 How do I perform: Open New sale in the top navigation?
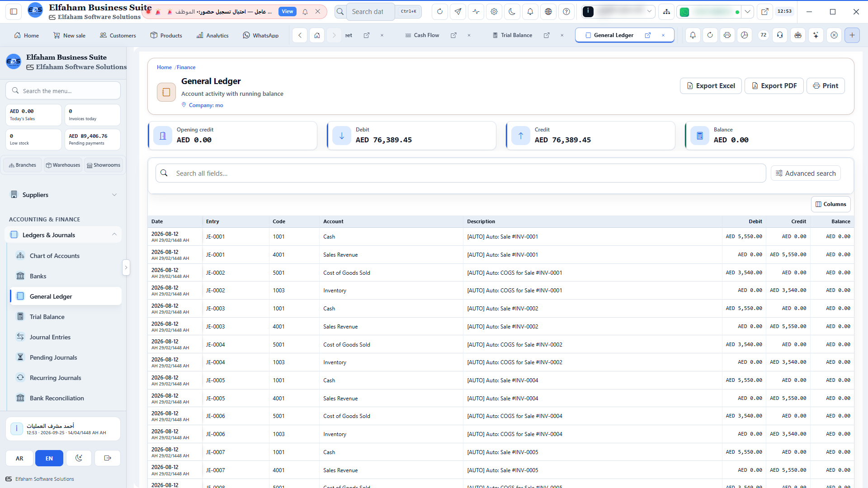[x=69, y=35]
